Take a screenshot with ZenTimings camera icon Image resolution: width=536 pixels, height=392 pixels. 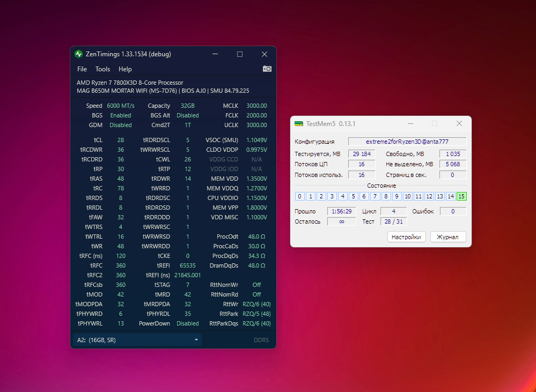pos(267,69)
